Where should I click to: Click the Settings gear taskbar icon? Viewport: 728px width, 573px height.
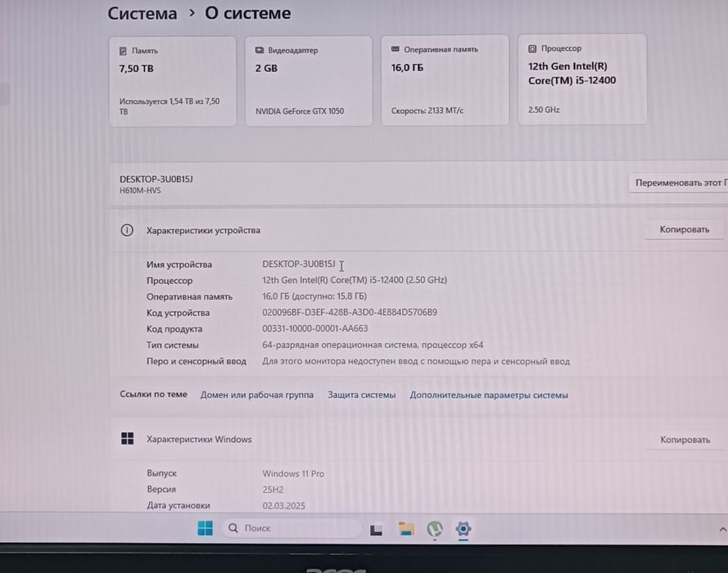(x=463, y=529)
